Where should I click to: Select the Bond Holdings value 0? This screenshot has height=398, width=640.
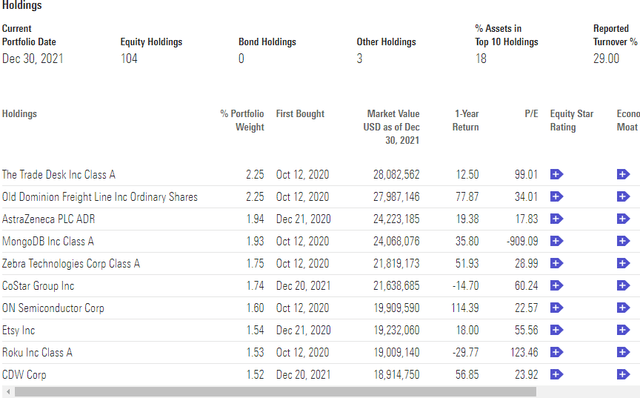[241, 59]
